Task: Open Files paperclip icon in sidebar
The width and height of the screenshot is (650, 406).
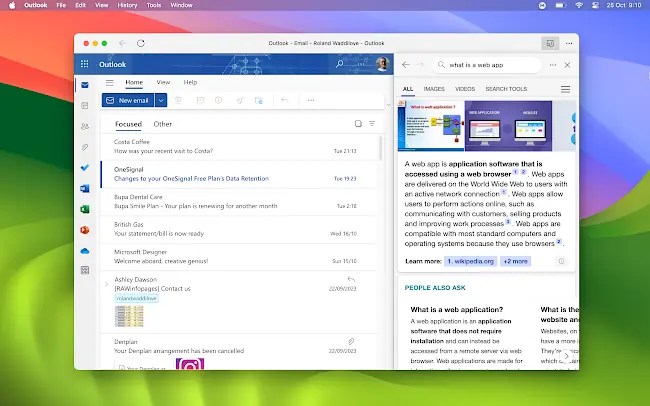Action: click(85, 147)
